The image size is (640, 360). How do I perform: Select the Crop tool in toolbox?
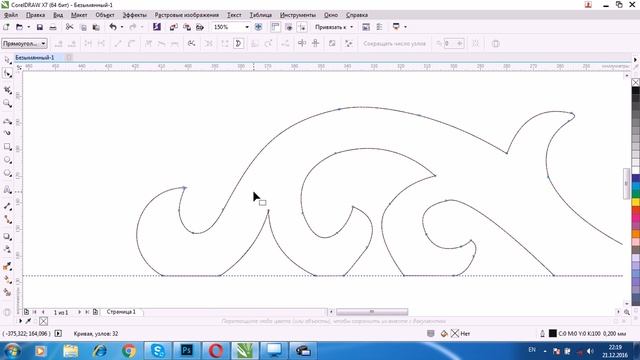(7, 89)
